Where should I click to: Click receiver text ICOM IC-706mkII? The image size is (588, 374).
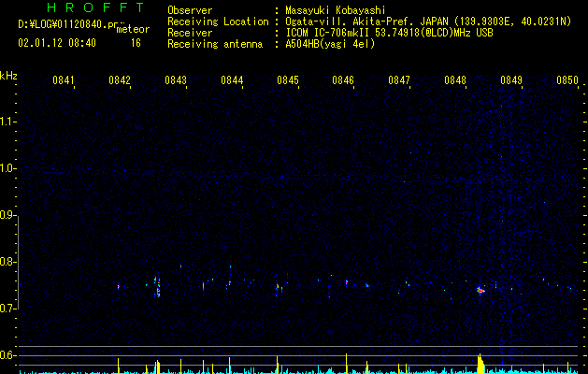(x=327, y=33)
